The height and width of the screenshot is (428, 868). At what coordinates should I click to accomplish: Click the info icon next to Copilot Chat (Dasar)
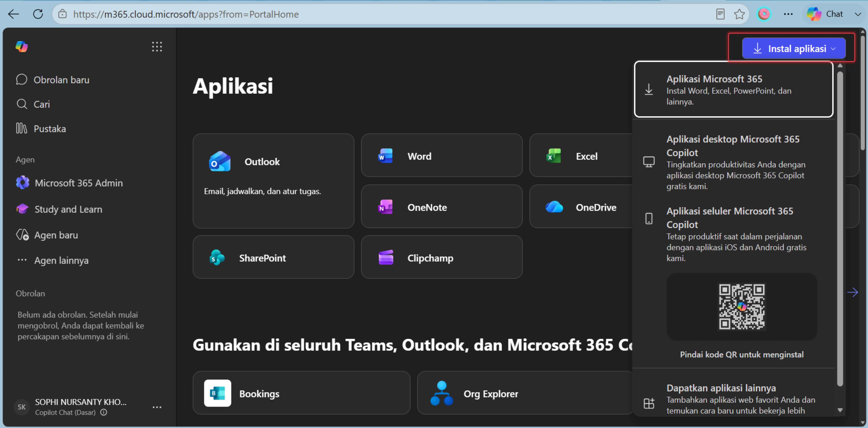[x=104, y=412]
